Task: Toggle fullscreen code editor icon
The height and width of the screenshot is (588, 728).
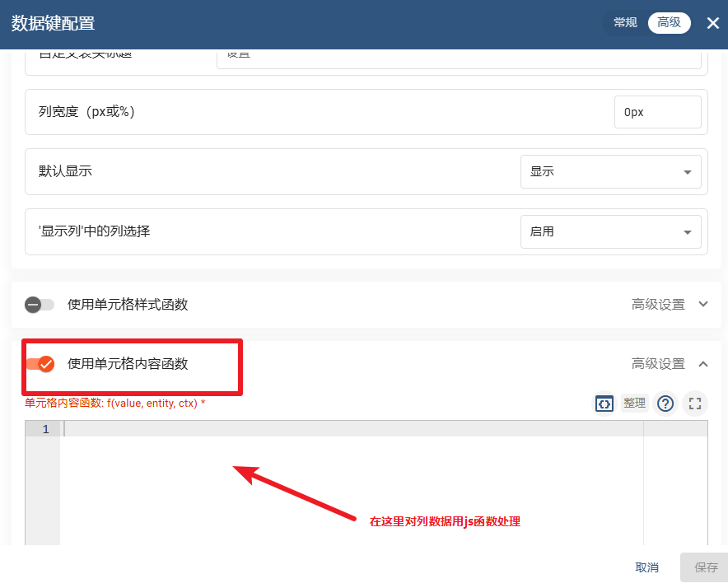Action: pos(694,404)
